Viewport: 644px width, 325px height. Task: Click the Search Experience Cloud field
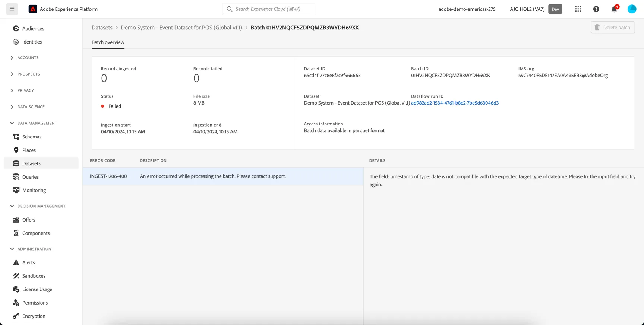[x=269, y=9]
